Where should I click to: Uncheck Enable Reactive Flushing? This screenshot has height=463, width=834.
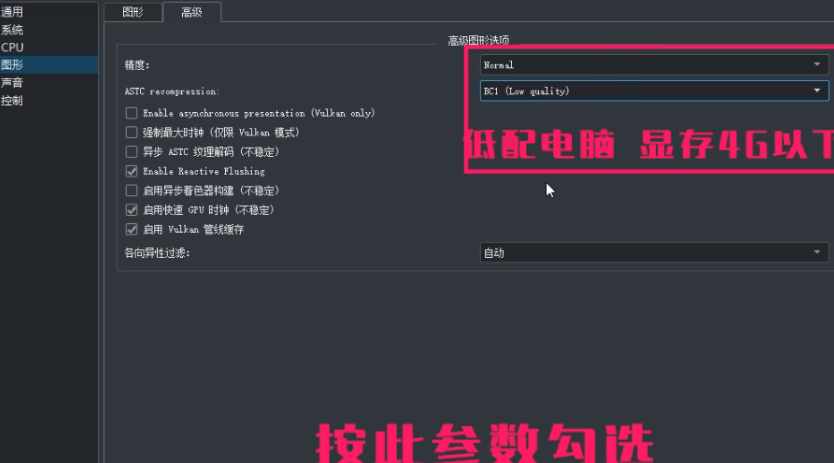click(131, 171)
